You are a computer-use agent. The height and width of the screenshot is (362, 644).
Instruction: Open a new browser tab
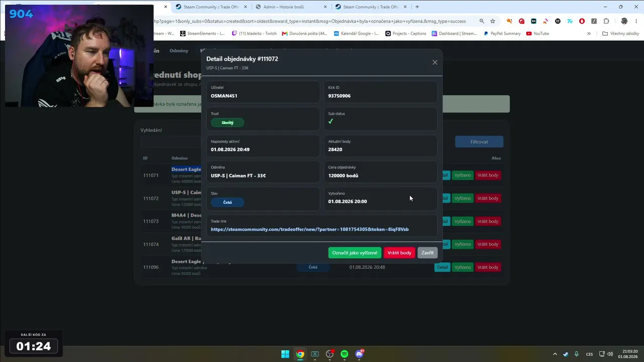(x=417, y=7)
